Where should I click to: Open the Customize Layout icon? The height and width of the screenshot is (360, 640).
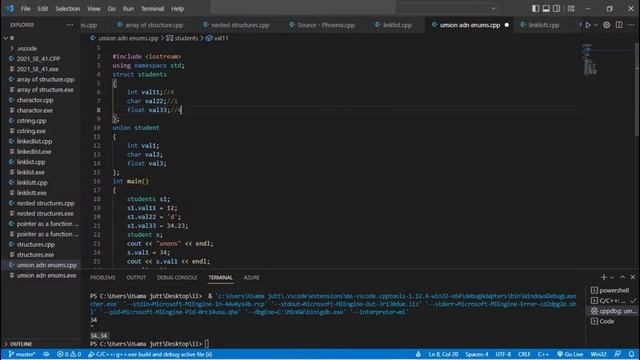pyautogui.click(x=571, y=9)
